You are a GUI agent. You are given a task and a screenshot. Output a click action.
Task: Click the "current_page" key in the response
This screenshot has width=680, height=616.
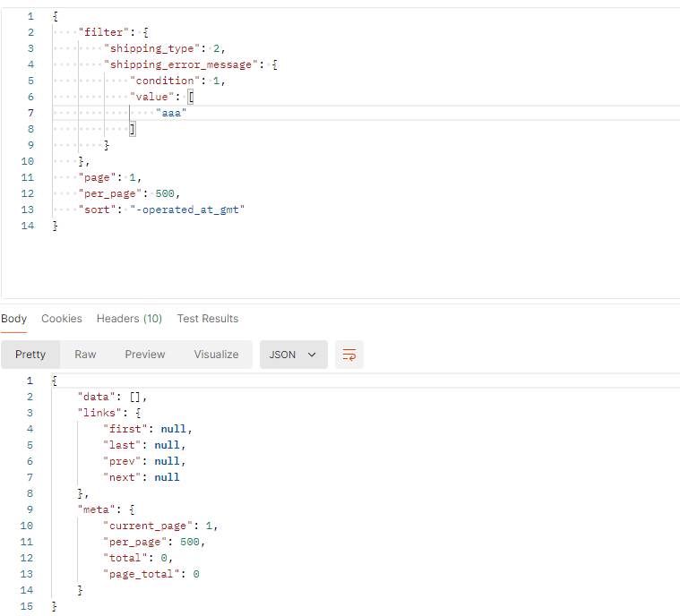click(148, 526)
